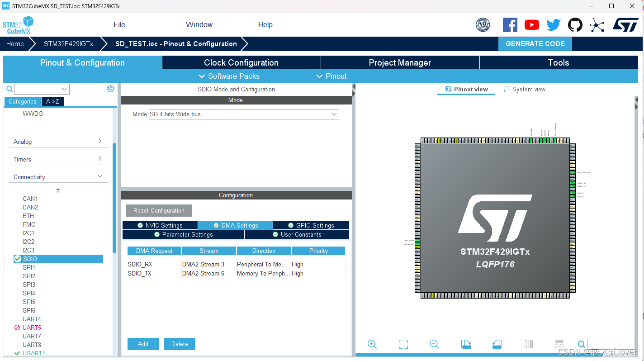Click Delete DMA request button
The height and width of the screenshot is (361, 644).
[x=180, y=344]
